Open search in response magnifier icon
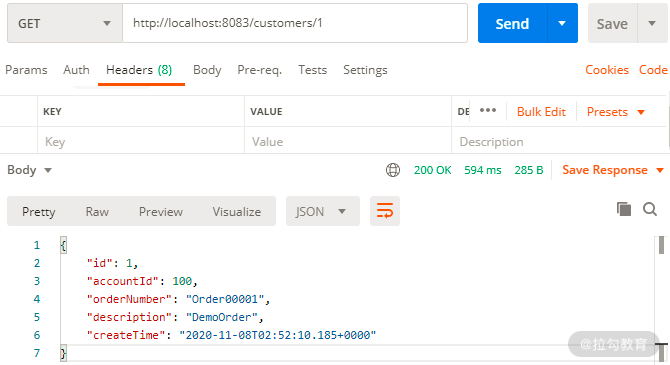 (x=650, y=209)
